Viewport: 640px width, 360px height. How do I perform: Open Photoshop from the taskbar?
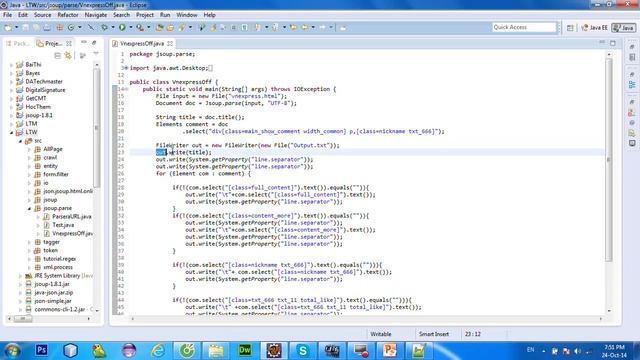pyautogui.click(x=41, y=350)
